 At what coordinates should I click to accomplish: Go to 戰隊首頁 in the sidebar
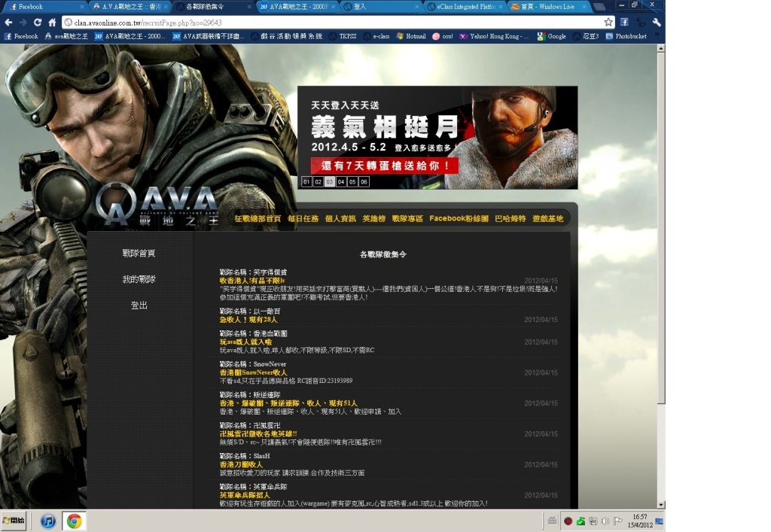tap(139, 253)
